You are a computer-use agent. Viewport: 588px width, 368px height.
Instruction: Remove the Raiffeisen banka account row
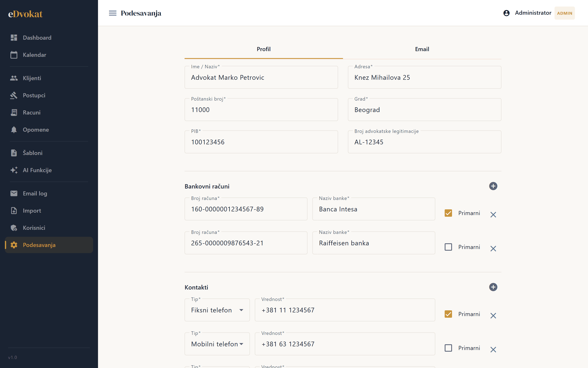coord(493,248)
